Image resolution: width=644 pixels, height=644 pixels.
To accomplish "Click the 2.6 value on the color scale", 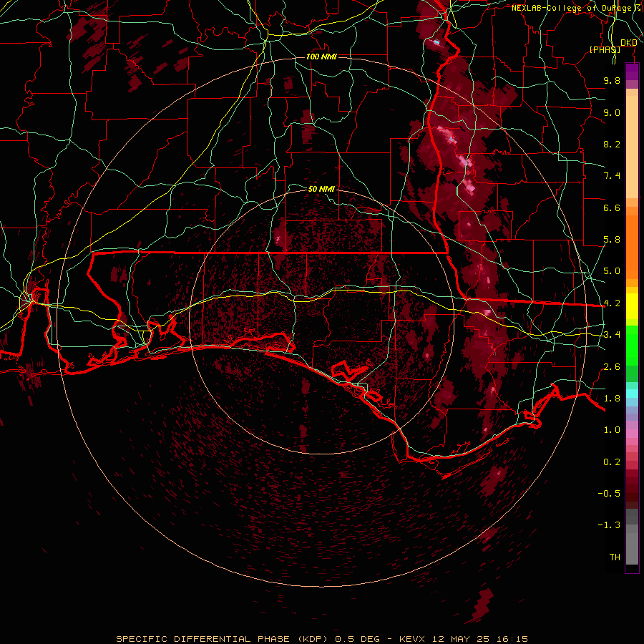I will click(612, 367).
